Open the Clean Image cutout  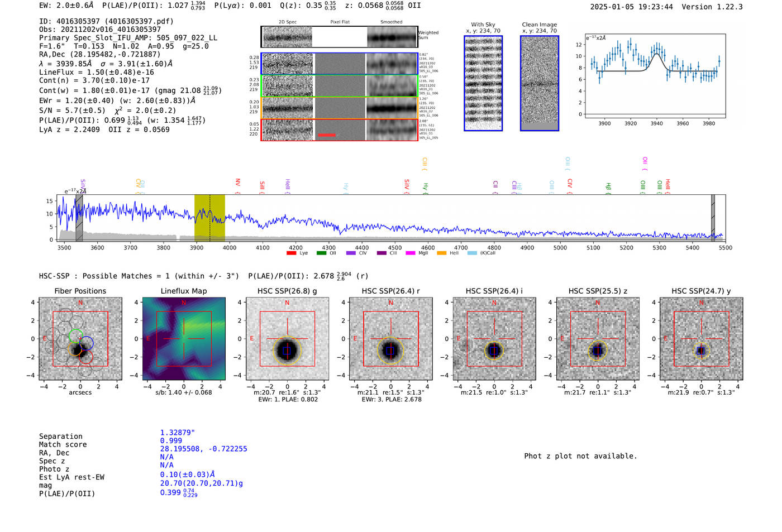click(540, 83)
